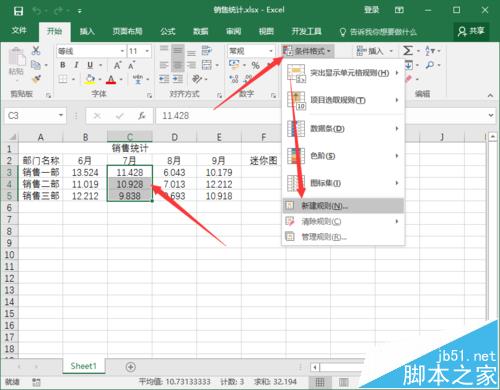Image resolution: width=500 pixels, height=390 pixels.
Task: Switch to the 公式 ribbon tab
Action: tap(168, 32)
